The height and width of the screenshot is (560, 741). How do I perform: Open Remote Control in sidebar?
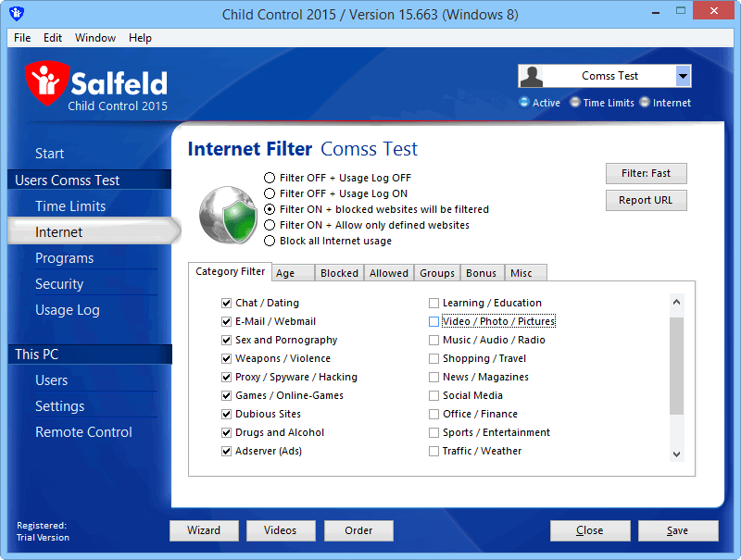83,432
